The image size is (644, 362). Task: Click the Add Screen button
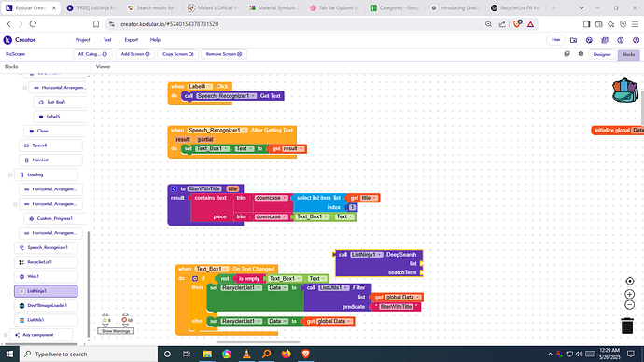135,54
